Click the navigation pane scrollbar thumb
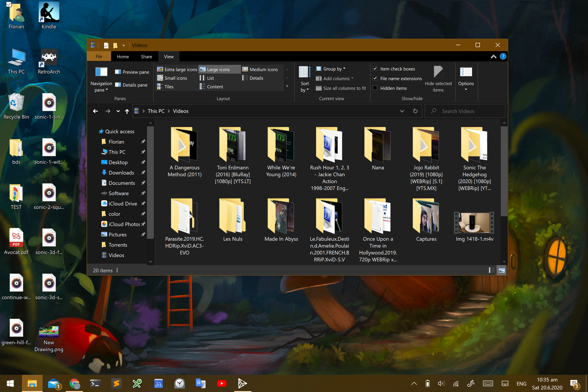The height and width of the screenshot is (392, 588). point(150,182)
